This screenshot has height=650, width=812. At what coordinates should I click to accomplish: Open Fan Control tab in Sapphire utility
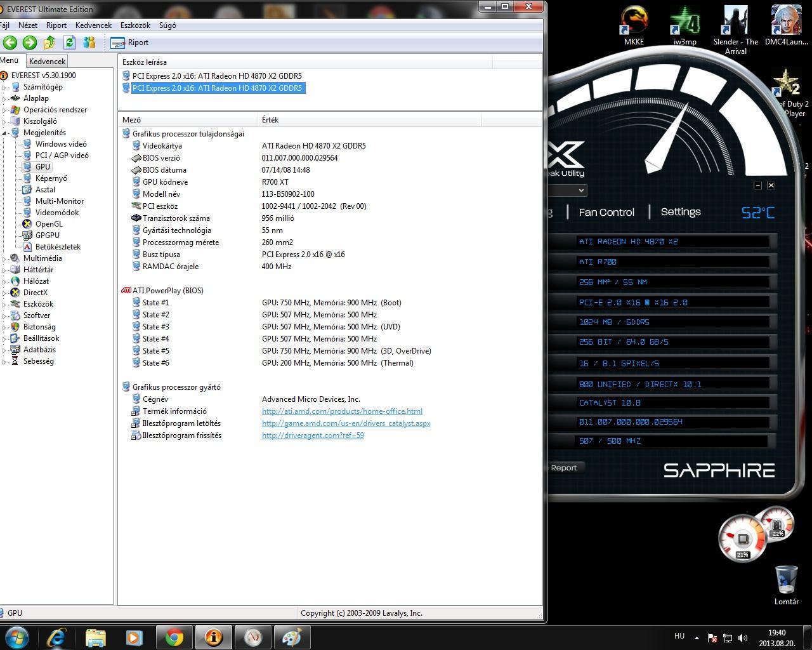click(606, 212)
